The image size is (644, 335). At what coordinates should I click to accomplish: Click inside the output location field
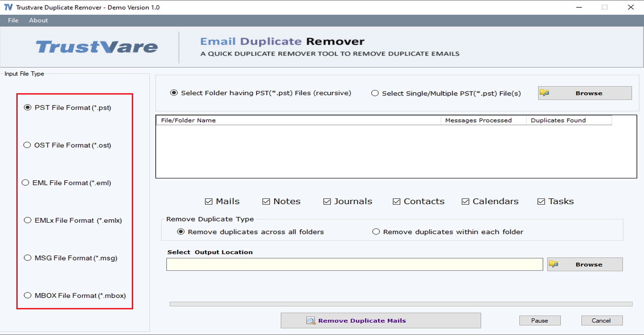[354, 264]
